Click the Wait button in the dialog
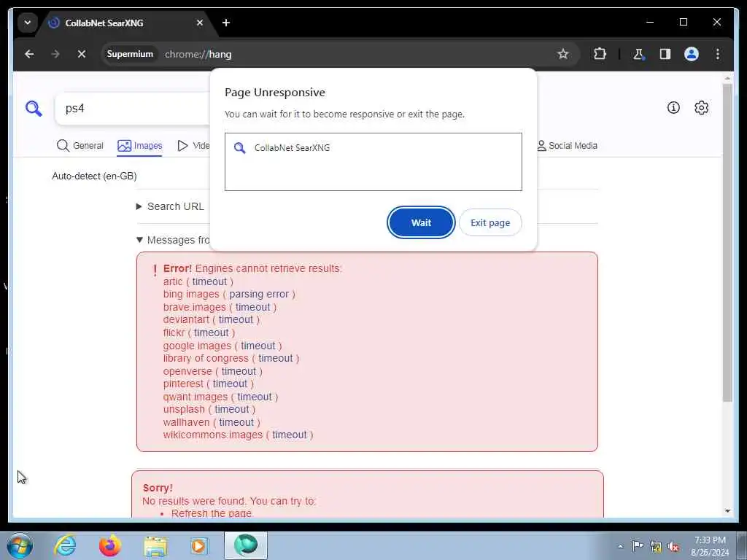The width and height of the screenshot is (747, 560). click(421, 222)
